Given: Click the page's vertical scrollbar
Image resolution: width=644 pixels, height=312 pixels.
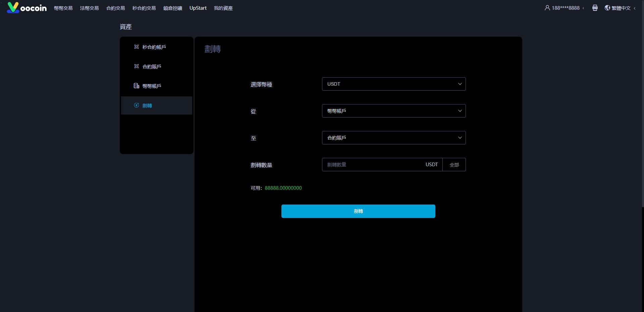Looking at the screenshot, I should pyautogui.click(x=642, y=101).
